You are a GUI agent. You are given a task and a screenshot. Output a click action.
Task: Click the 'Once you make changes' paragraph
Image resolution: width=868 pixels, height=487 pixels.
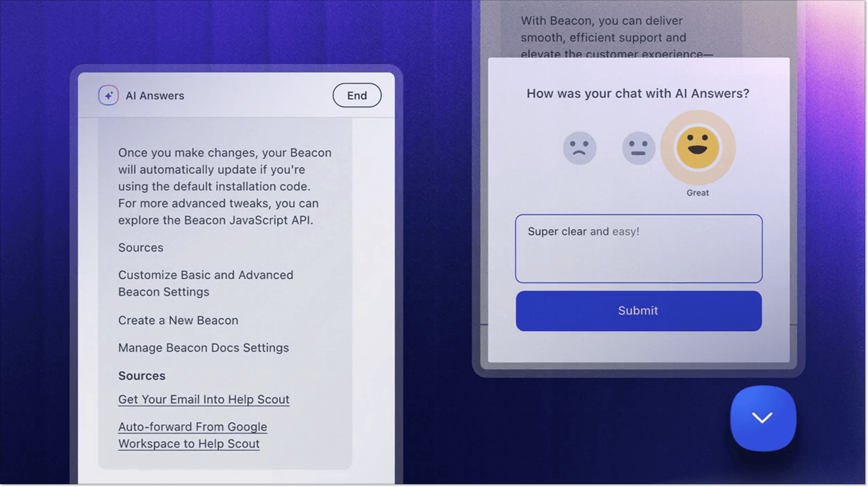[225, 186]
